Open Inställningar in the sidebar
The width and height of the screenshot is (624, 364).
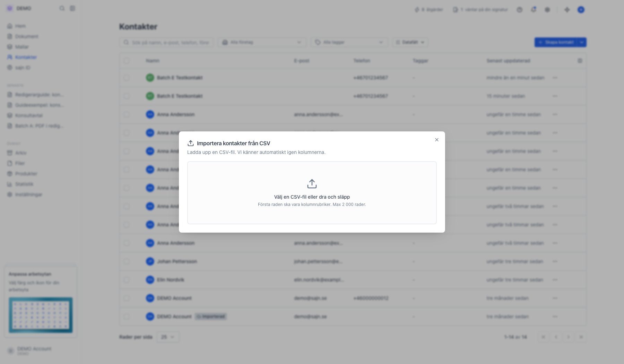tap(25, 194)
